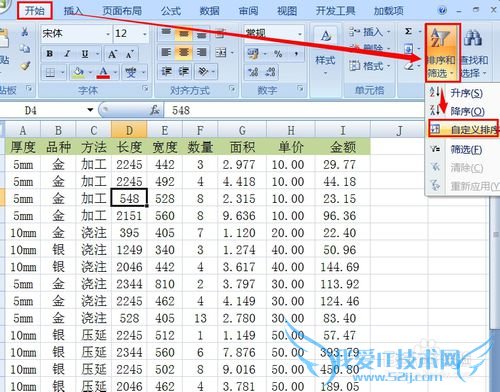Click the merge and center icon
Screen dimensions: 500x392
pyautogui.click(x=221, y=52)
